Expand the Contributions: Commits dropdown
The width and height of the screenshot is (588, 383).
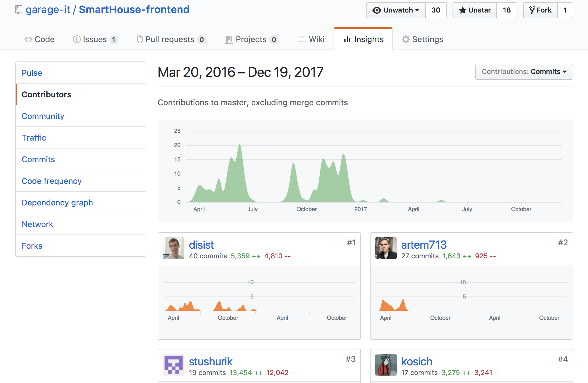pyautogui.click(x=524, y=72)
